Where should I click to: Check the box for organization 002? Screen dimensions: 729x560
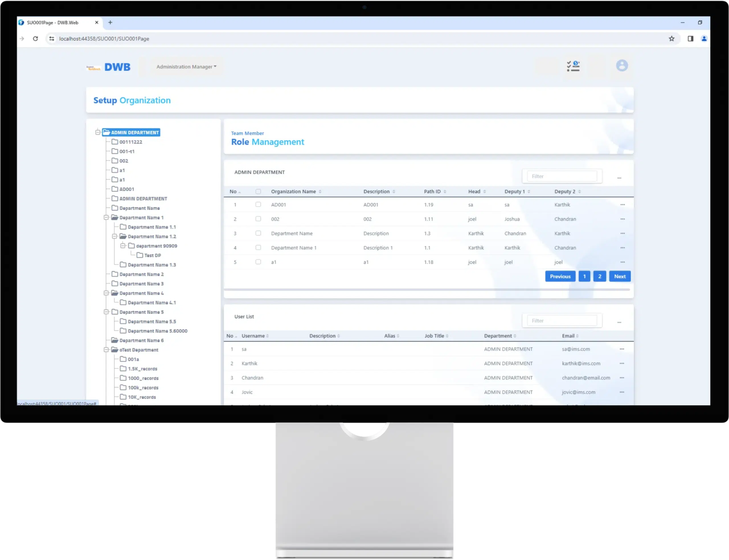click(258, 219)
